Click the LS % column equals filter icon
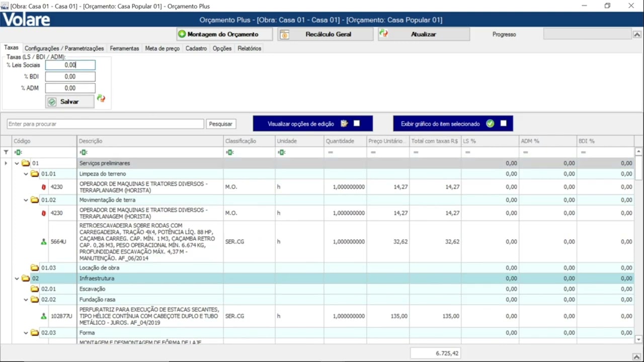 click(x=468, y=152)
